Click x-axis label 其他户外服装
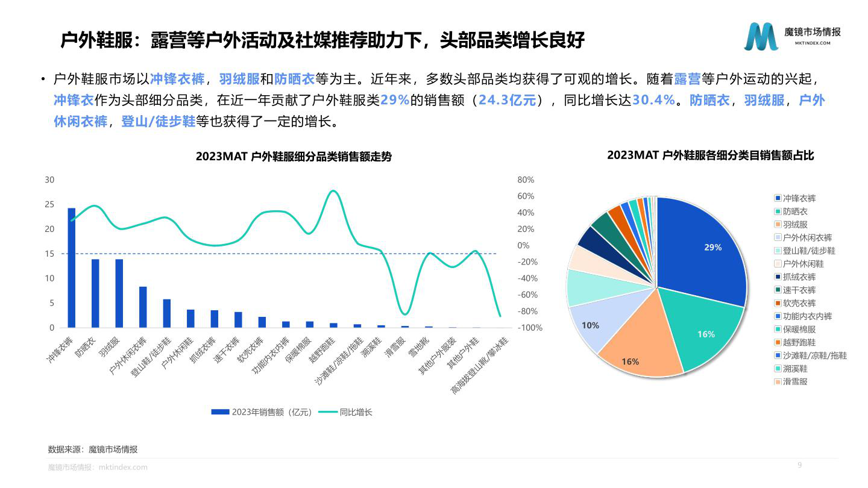 click(x=438, y=356)
